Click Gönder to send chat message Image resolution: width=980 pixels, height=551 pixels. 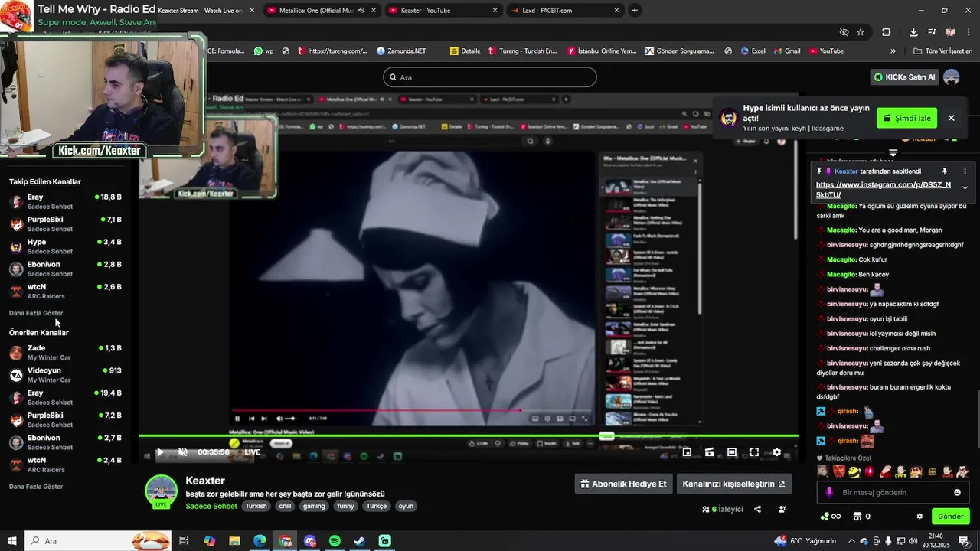[950, 517]
